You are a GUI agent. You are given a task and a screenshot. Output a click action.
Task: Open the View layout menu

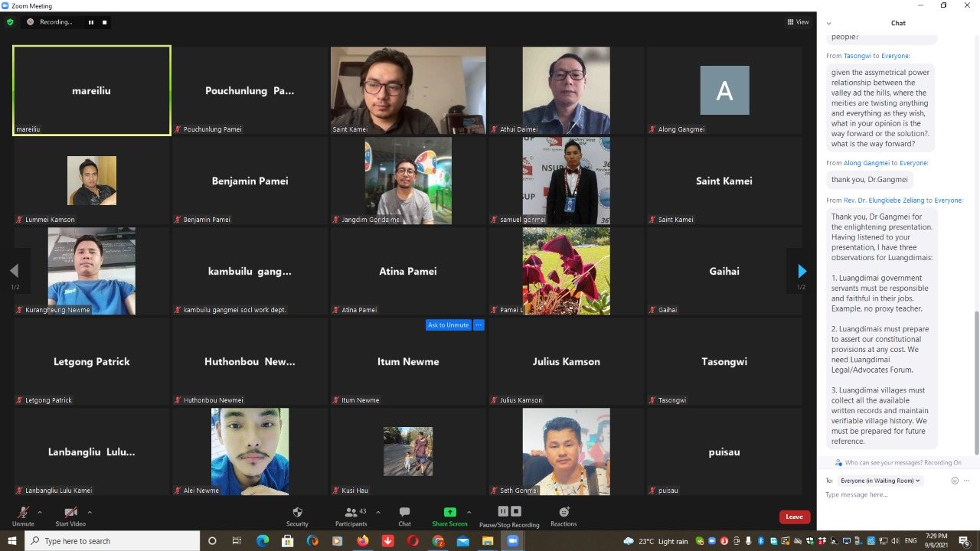pyautogui.click(x=798, y=22)
